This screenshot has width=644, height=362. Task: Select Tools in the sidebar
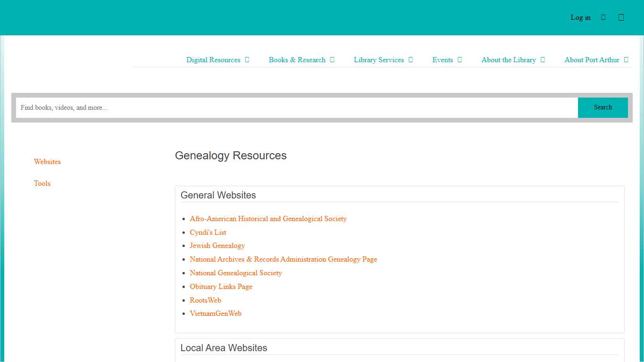pos(42,183)
